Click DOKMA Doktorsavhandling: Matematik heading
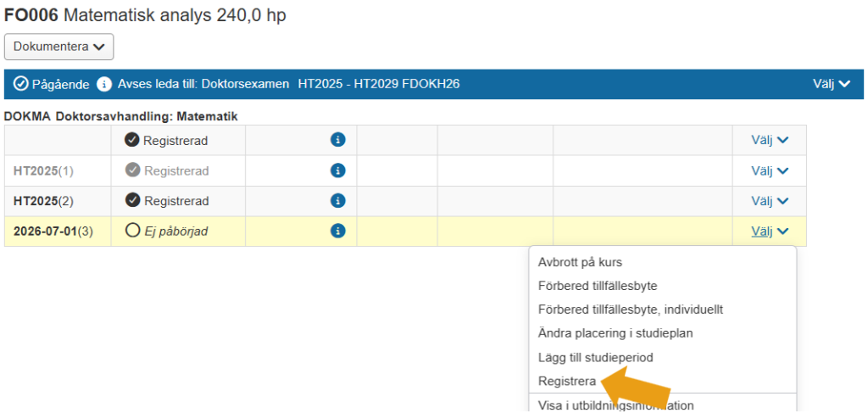This screenshot has width=868, height=413. [120, 117]
